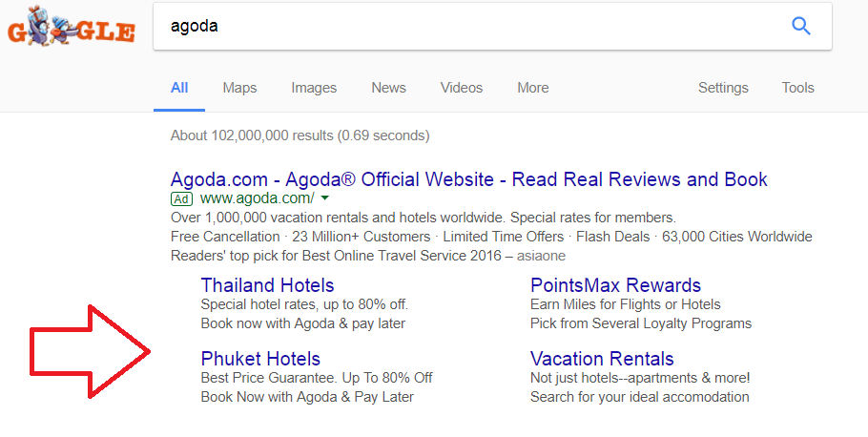Viewport: 868px width, 437px height.
Task: Select the All results tab
Action: click(x=179, y=88)
